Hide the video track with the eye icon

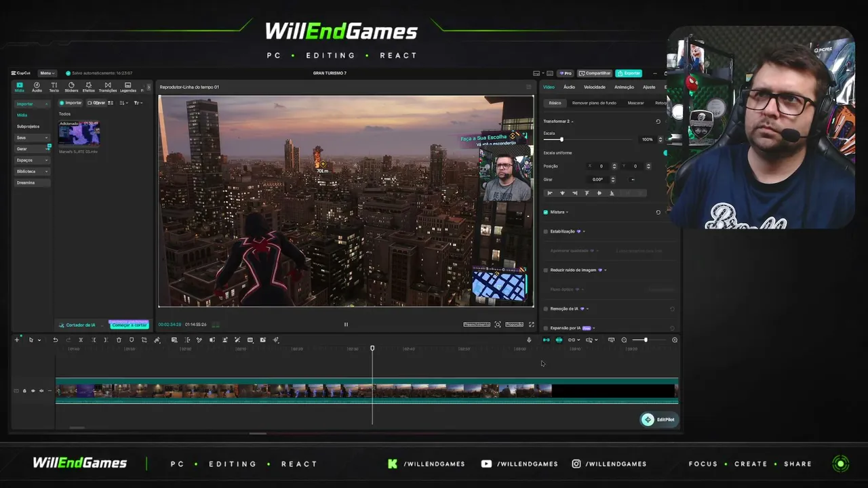(x=33, y=390)
